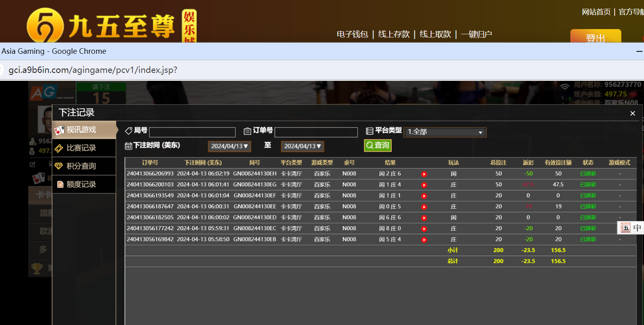Click the result 闲 8 庄 0

coord(390,229)
